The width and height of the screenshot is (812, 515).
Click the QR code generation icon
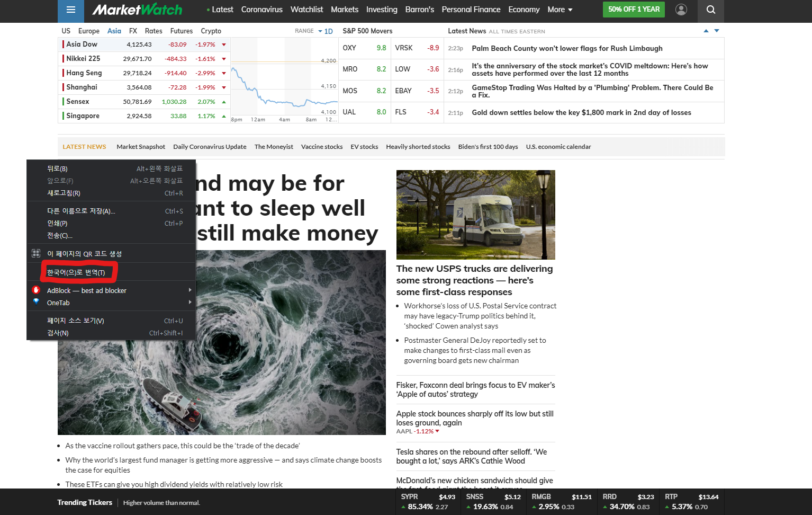click(36, 253)
